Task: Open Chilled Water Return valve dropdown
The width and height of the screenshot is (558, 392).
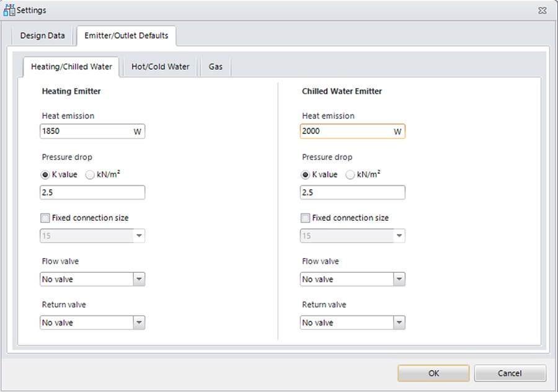Action: tap(399, 323)
